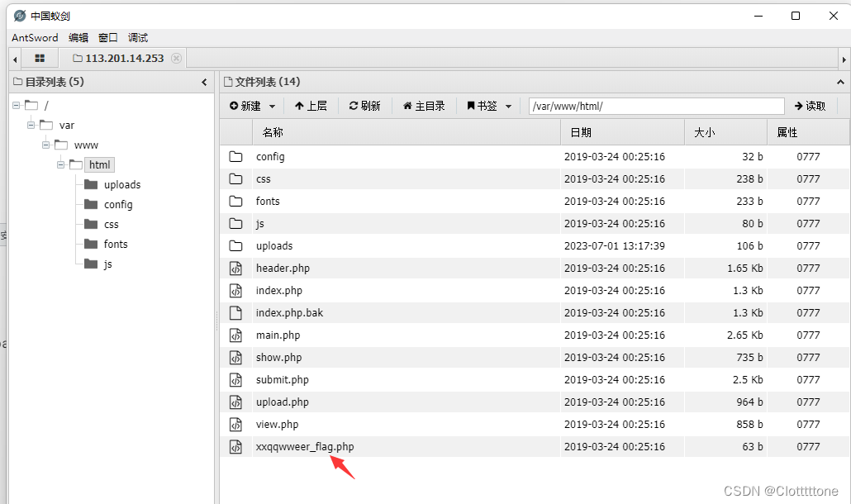Collapse the 目录列表 panel with the chevron
The image size is (851, 504).
point(204,82)
